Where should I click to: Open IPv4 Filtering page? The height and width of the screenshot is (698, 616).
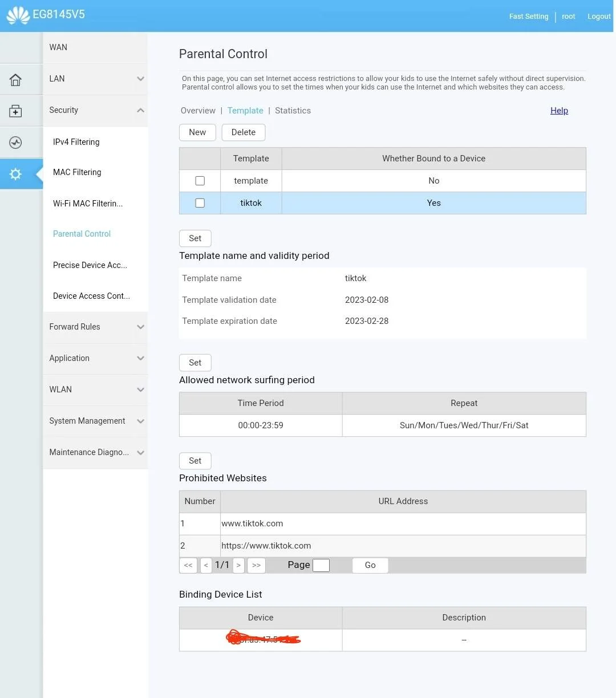(x=76, y=142)
